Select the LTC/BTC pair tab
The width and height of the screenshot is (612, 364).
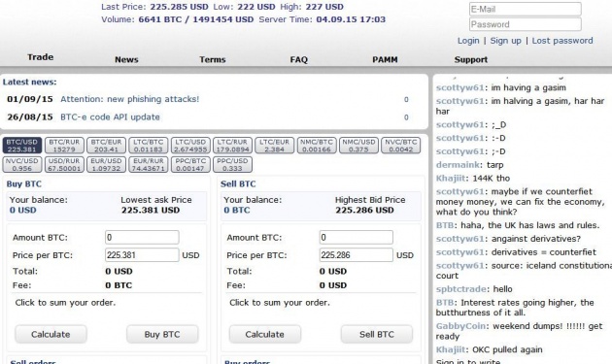point(149,146)
